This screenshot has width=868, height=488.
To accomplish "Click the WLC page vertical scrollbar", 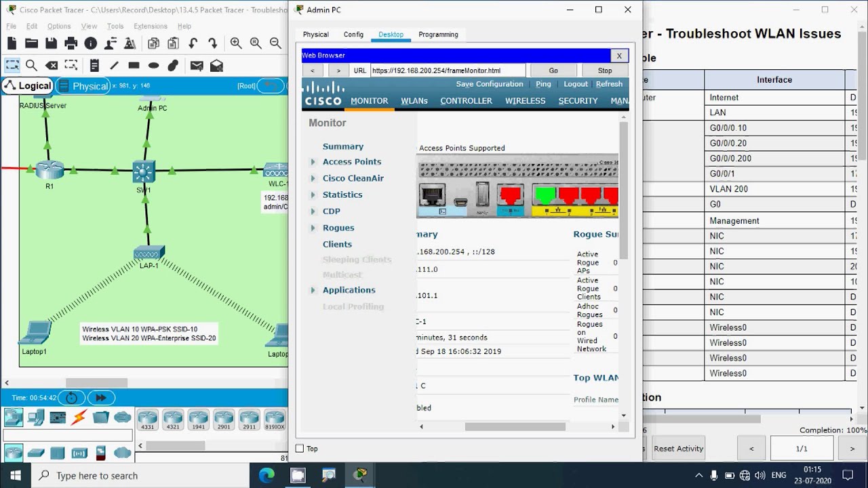I will tap(624, 190).
